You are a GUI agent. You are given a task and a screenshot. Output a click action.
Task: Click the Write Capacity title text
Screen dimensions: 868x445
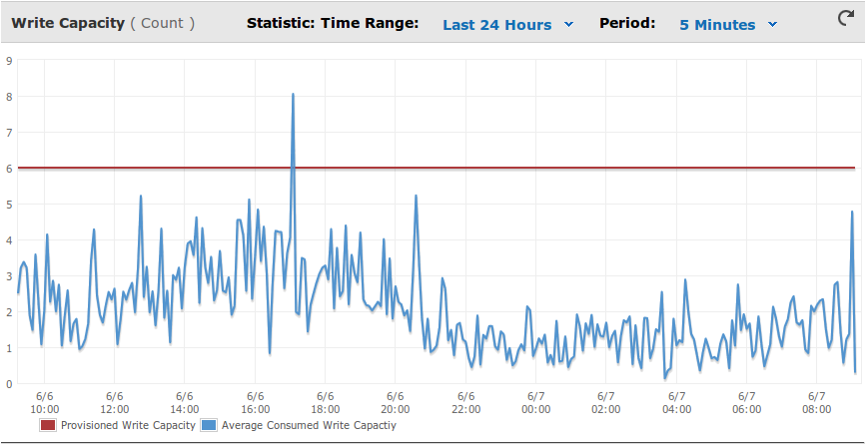tap(68, 23)
